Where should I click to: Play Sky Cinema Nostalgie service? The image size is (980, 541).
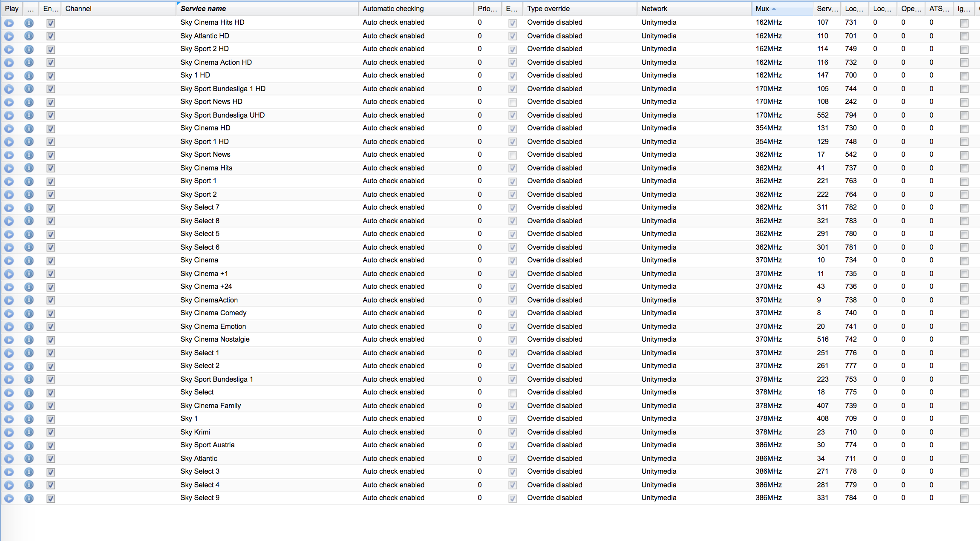click(9, 340)
